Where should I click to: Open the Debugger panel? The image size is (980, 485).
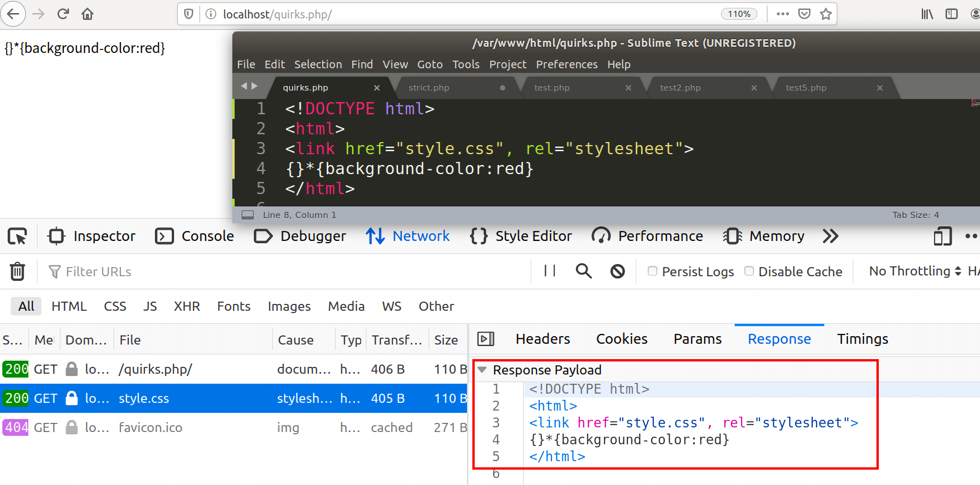[300, 236]
